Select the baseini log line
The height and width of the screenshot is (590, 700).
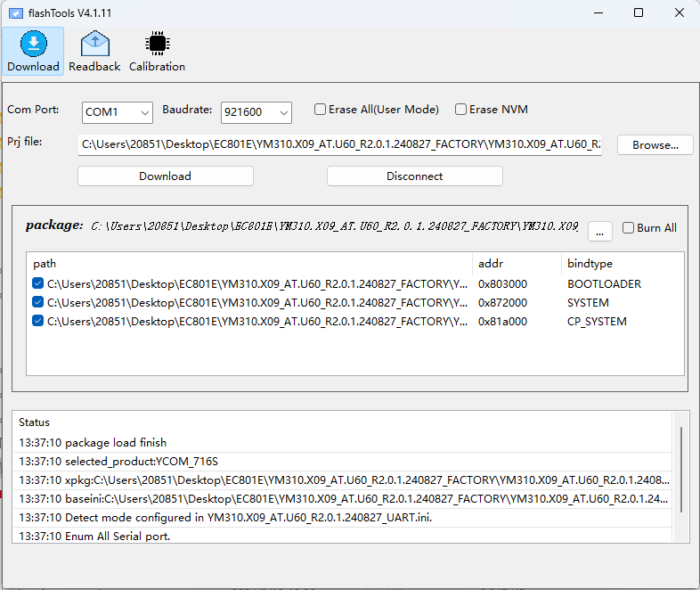(342, 499)
